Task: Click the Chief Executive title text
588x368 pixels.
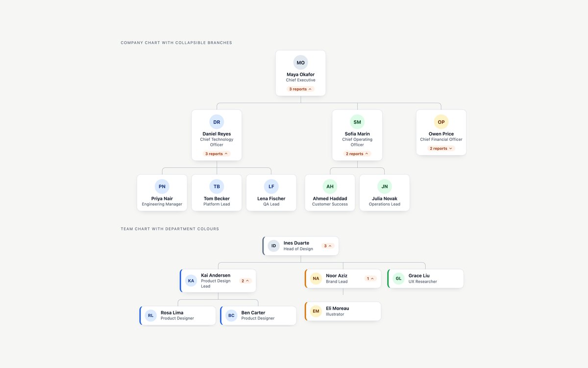Action: coord(301,80)
